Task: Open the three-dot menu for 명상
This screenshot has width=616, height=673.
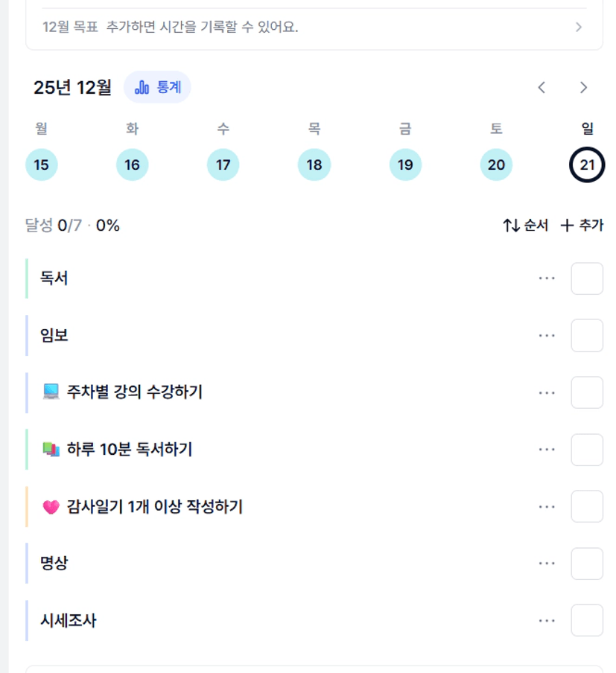Action: click(547, 564)
